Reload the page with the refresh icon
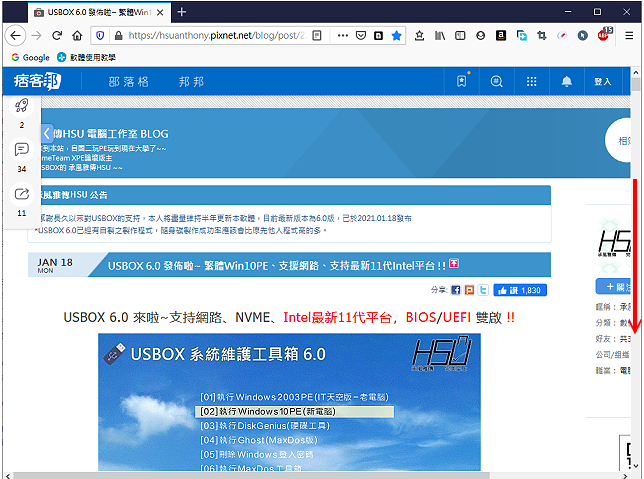 (57, 36)
